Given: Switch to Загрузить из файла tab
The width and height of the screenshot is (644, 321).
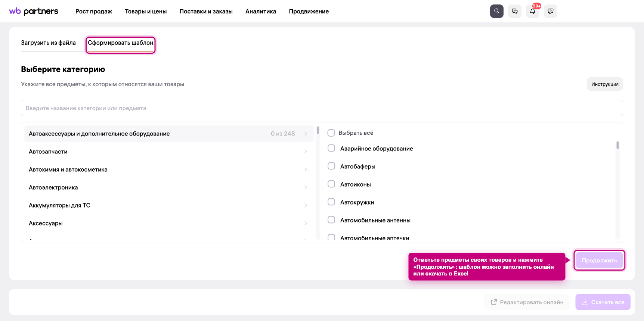Looking at the screenshot, I should point(48,43).
